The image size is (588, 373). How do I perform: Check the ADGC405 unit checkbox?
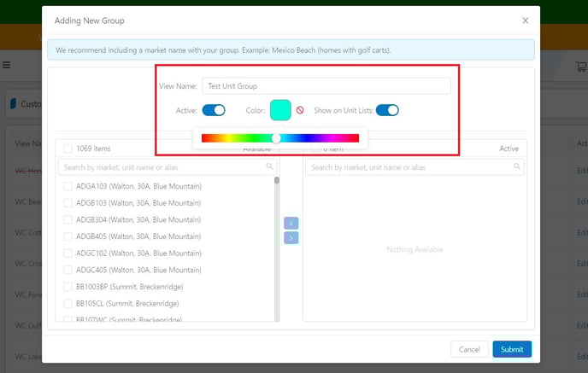tap(68, 270)
